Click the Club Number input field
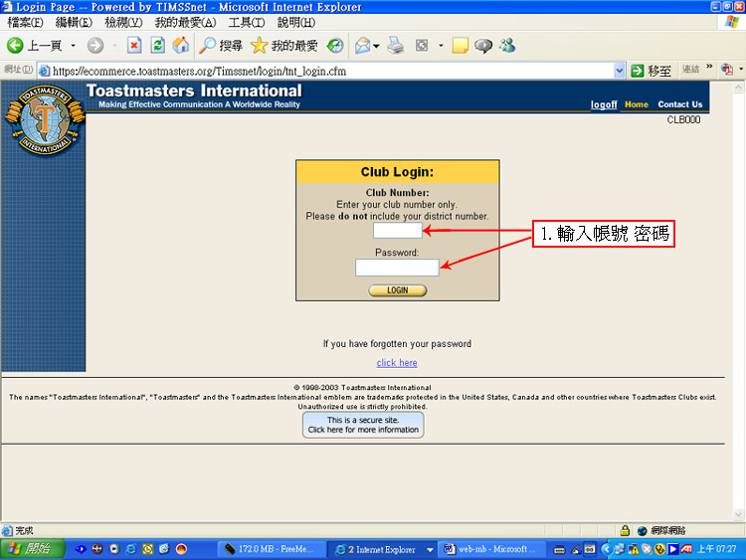This screenshot has height=560, width=746. pos(397,231)
